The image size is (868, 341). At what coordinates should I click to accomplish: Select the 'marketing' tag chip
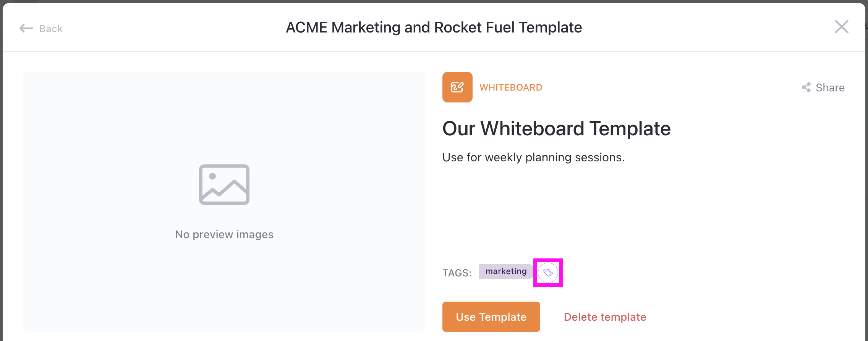506,271
